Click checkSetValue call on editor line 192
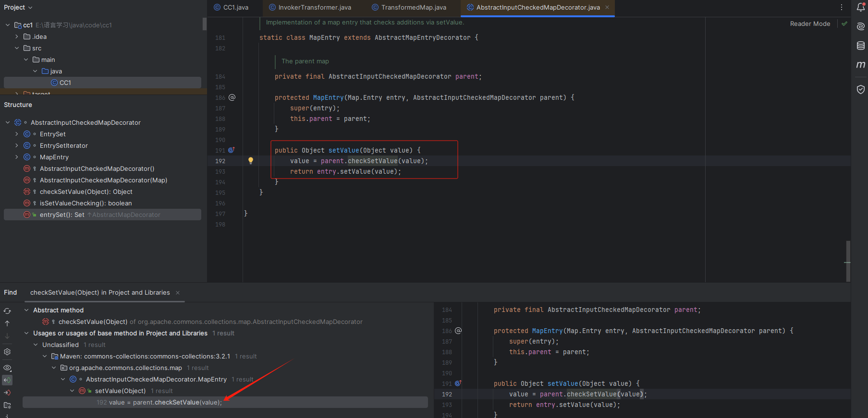 (x=372, y=161)
